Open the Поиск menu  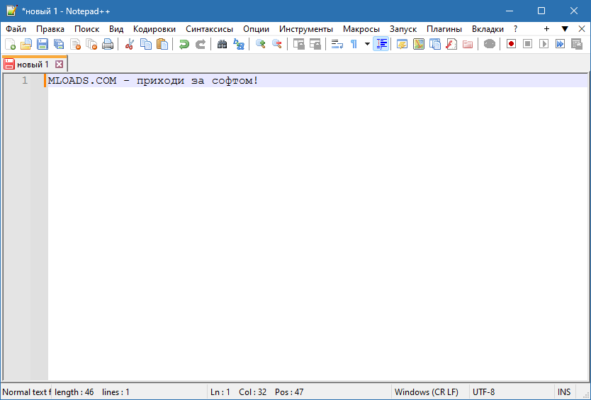click(x=87, y=29)
